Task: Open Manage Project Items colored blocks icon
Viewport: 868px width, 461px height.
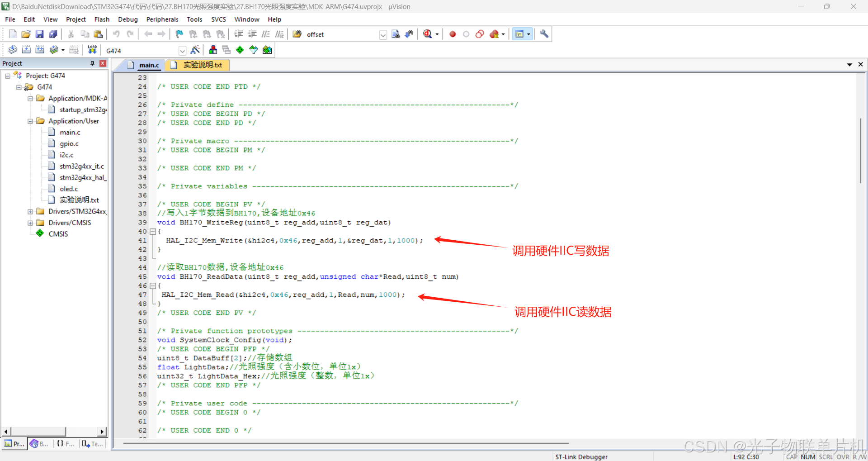Action: click(213, 50)
